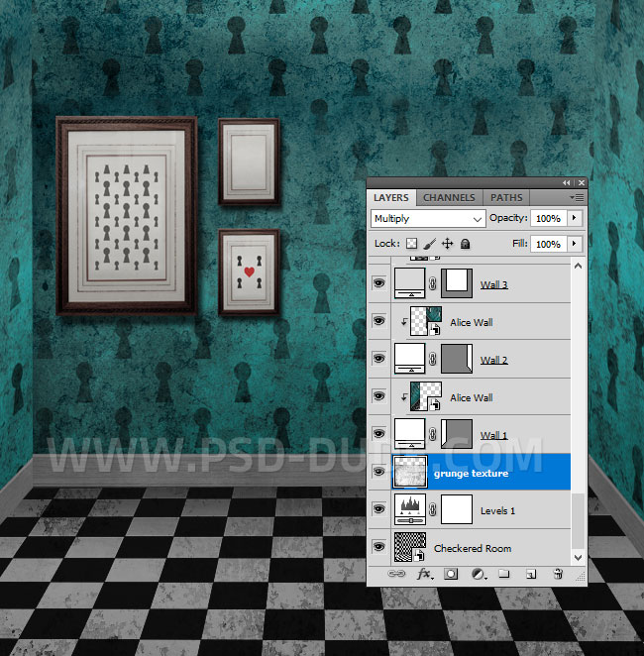Click the mask link chain on Wall 1
The image size is (644, 656).
pyautogui.click(x=433, y=434)
